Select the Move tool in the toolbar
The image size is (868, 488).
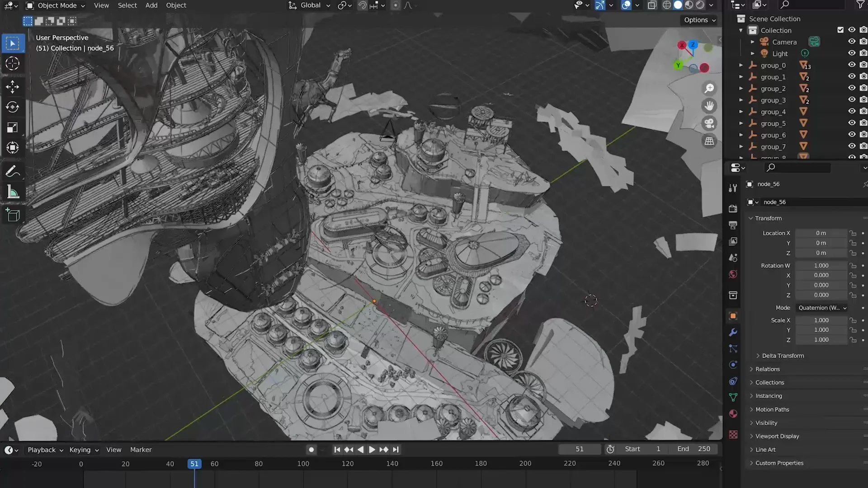12,86
